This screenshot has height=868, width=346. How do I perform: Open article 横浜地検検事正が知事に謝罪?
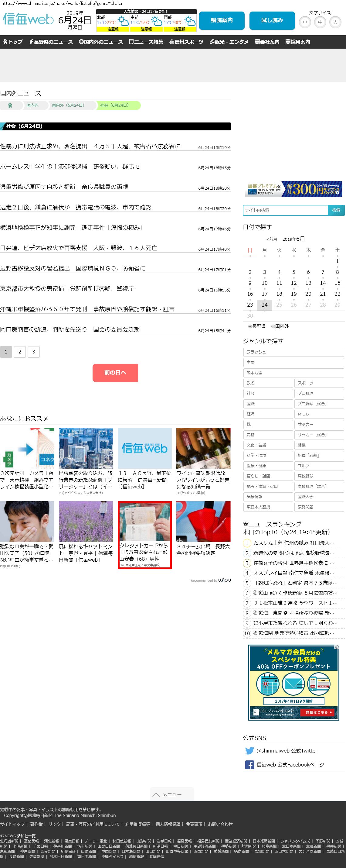(x=72, y=228)
